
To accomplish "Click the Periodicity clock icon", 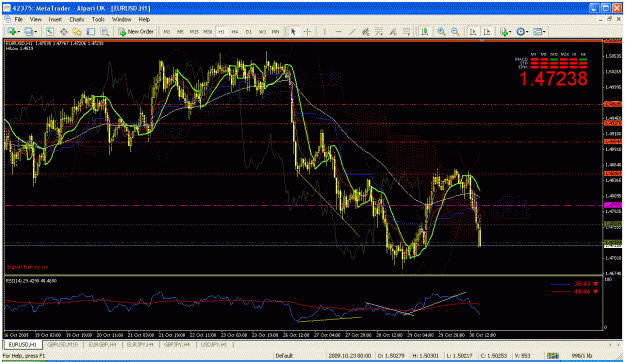I will click(521, 31).
